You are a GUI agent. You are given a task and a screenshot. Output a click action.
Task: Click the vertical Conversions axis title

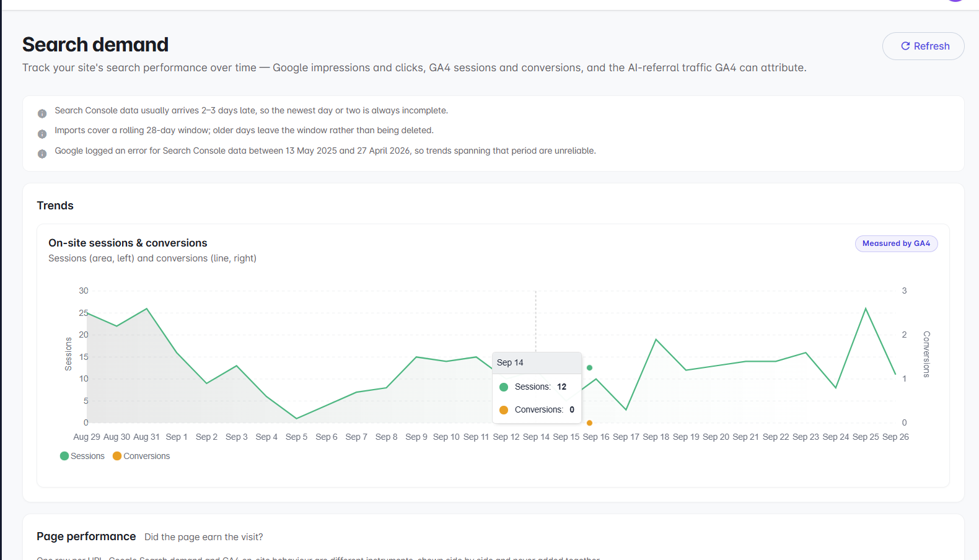[x=926, y=354]
